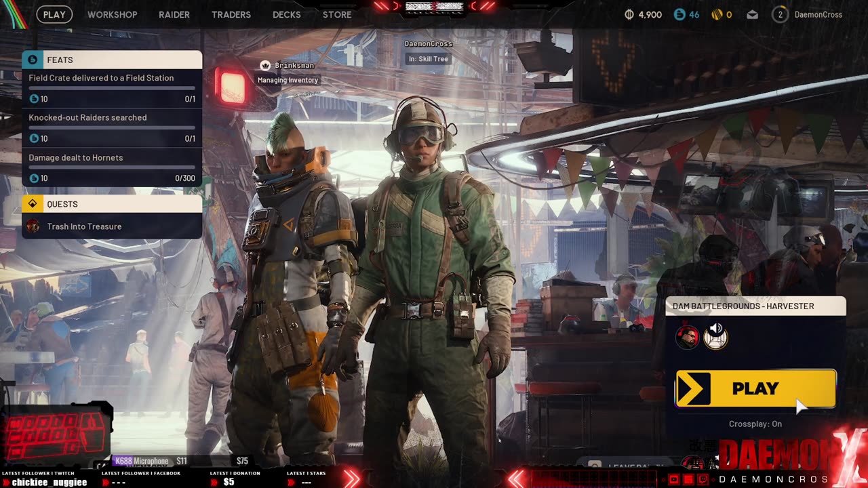The width and height of the screenshot is (868, 488).
Task: Click the latest Twitch follower chickiee_nuggiee
Action: click(50, 482)
